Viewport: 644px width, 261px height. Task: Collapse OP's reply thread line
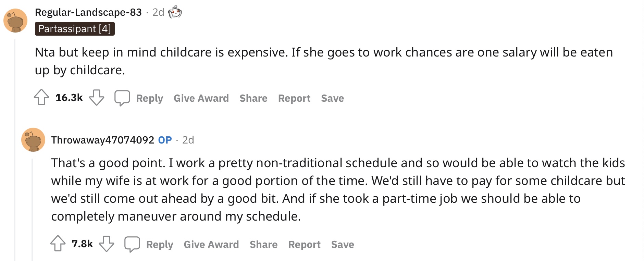pyautogui.click(x=33, y=209)
